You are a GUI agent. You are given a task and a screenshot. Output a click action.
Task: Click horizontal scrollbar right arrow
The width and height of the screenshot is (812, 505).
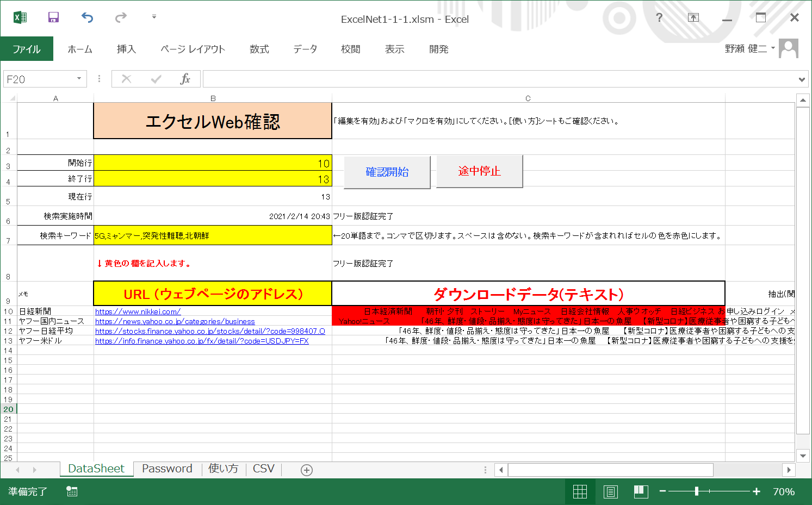point(789,470)
